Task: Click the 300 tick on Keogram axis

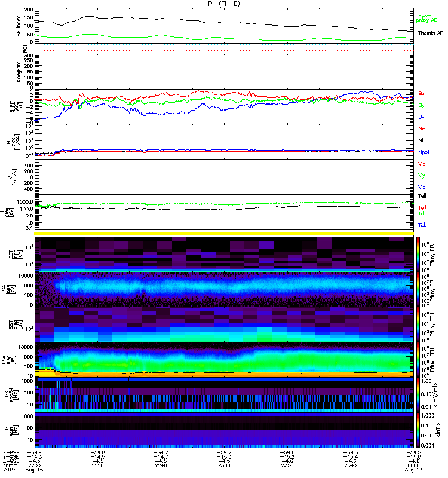Action: tap(29, 56)
